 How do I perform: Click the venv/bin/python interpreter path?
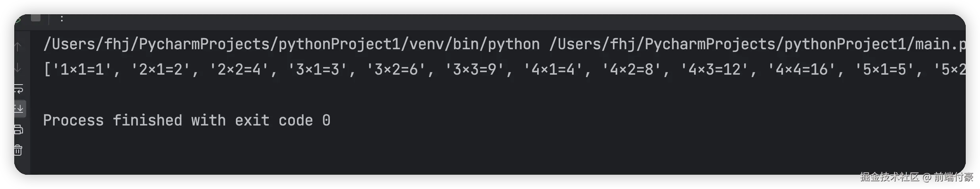click(x=291, y=44)
